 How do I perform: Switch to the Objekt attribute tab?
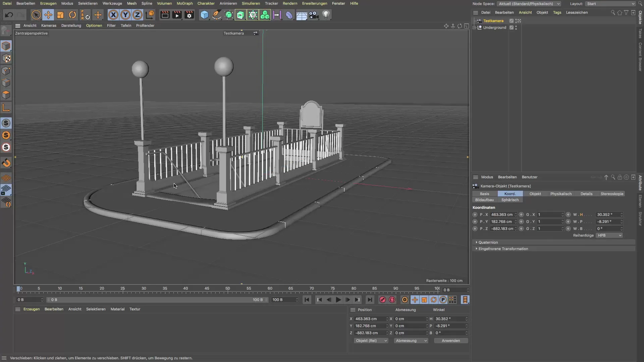click(x=535, y=194)
